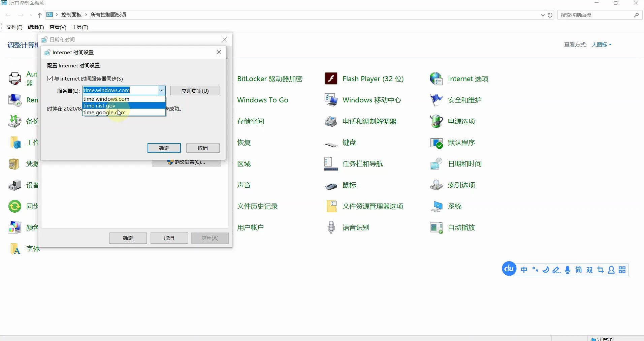
Task: Click the search magnifier icon
Action: click(636, 15)
